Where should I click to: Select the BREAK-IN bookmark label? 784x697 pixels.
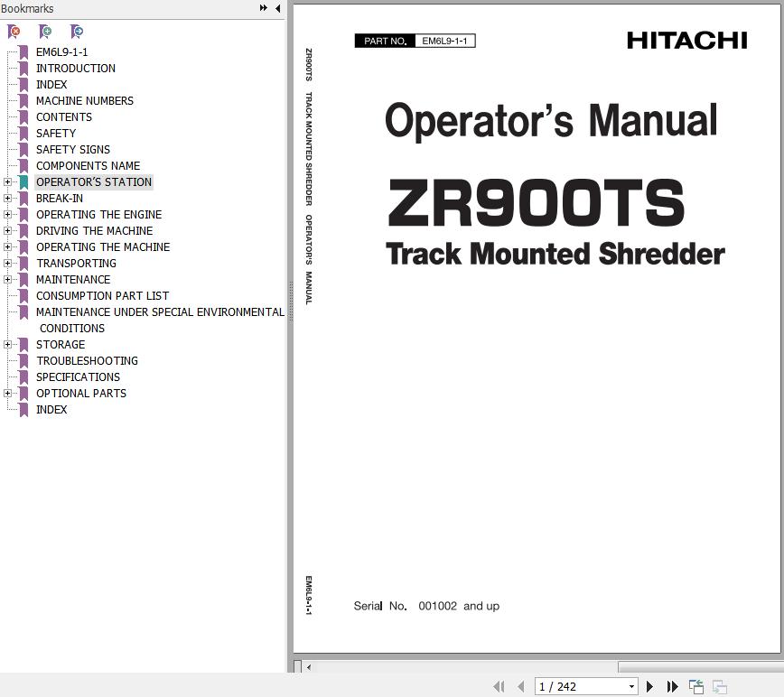pyautogui.click(x=60, y=199)
